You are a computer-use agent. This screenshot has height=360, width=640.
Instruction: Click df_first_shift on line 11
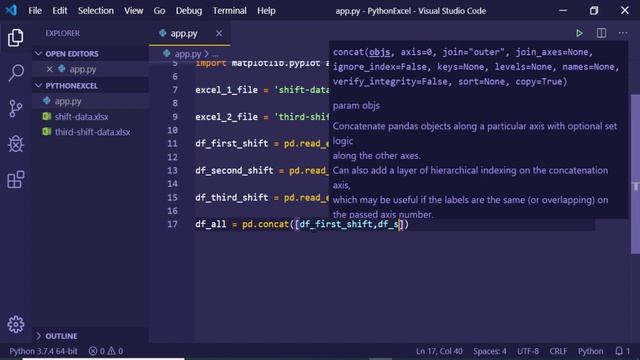pos(231,144)
